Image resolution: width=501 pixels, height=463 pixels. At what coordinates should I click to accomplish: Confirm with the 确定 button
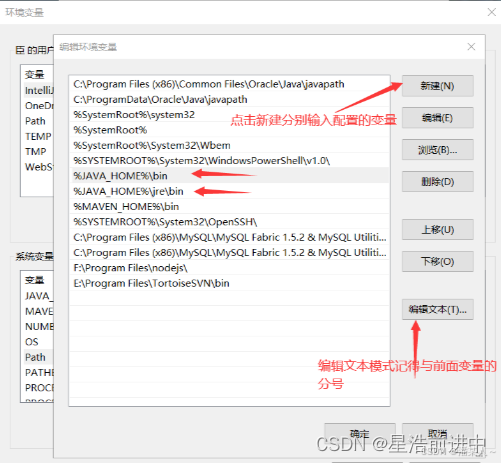tap(360, 433)
